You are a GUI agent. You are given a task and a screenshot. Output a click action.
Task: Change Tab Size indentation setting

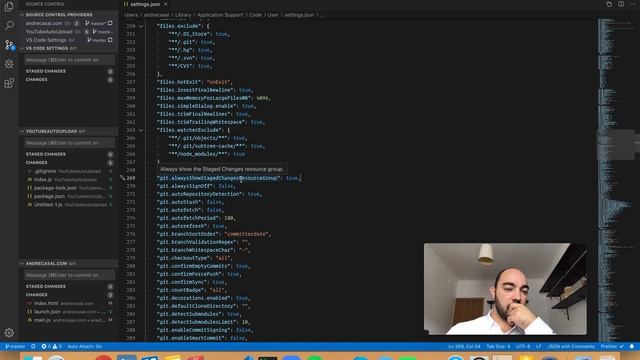[x=498, y=347]
